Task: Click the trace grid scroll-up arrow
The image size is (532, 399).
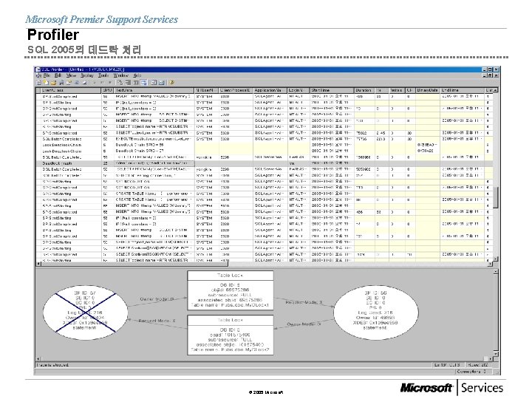Action: pos(495,90)
